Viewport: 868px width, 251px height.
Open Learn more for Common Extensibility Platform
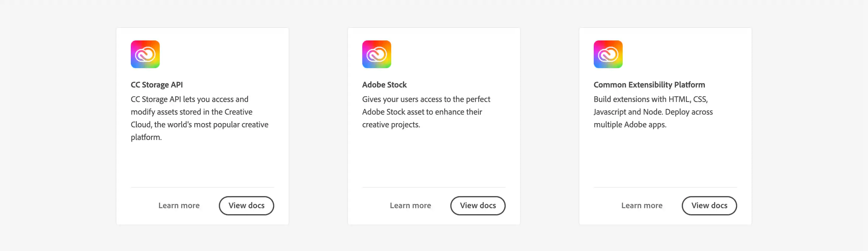pyautogui.click(x=642, y=205)
